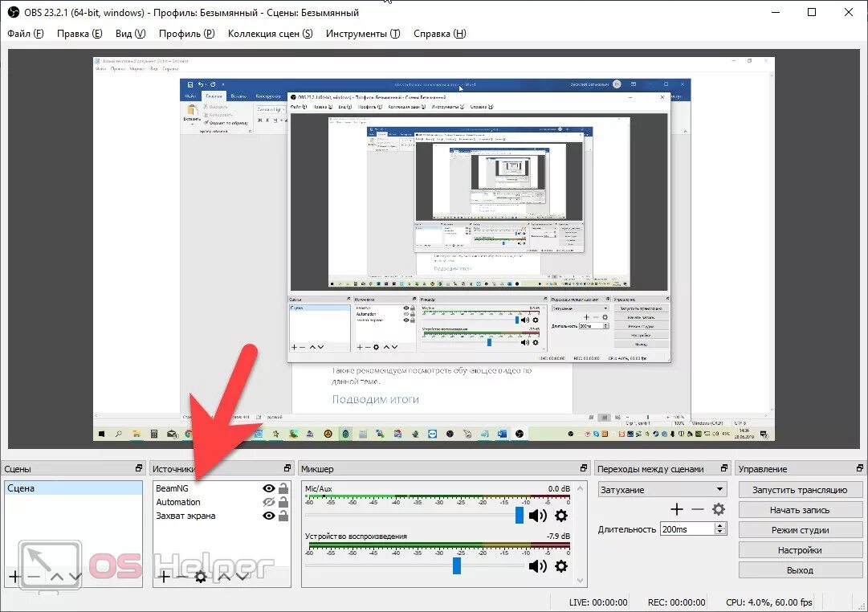Screen dimensions: 868x612
Task: Click mixer scrollbar up arrow
Action: pos(581,488)
